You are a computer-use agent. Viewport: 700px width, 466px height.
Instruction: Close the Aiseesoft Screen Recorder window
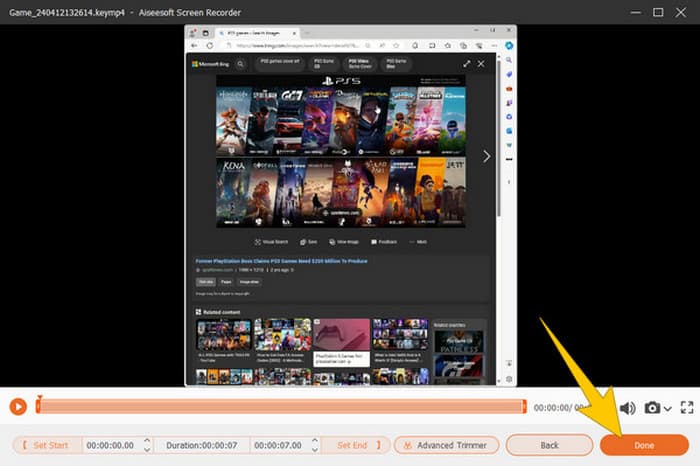click(x=680, y=12)
